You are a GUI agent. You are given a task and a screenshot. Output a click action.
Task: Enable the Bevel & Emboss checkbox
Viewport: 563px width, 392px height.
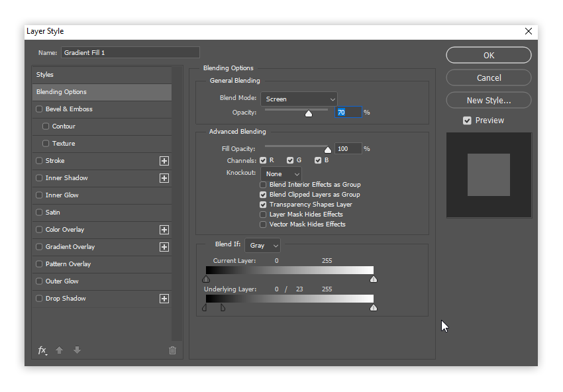point(39,109)
